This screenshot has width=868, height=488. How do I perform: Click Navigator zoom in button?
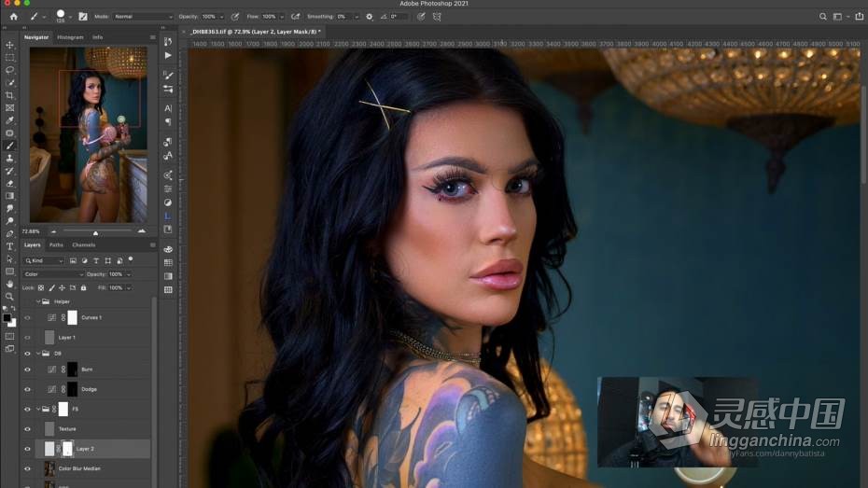[x=142, y=231]
